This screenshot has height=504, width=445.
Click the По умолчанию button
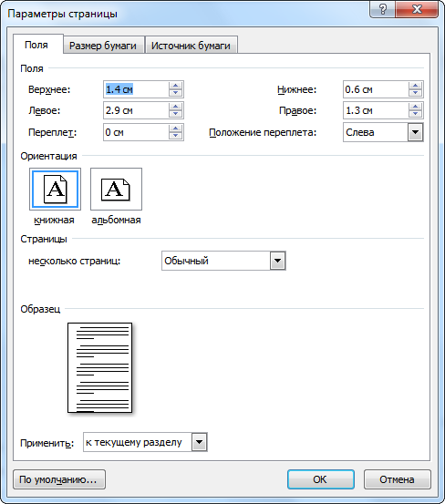point(59,479)
